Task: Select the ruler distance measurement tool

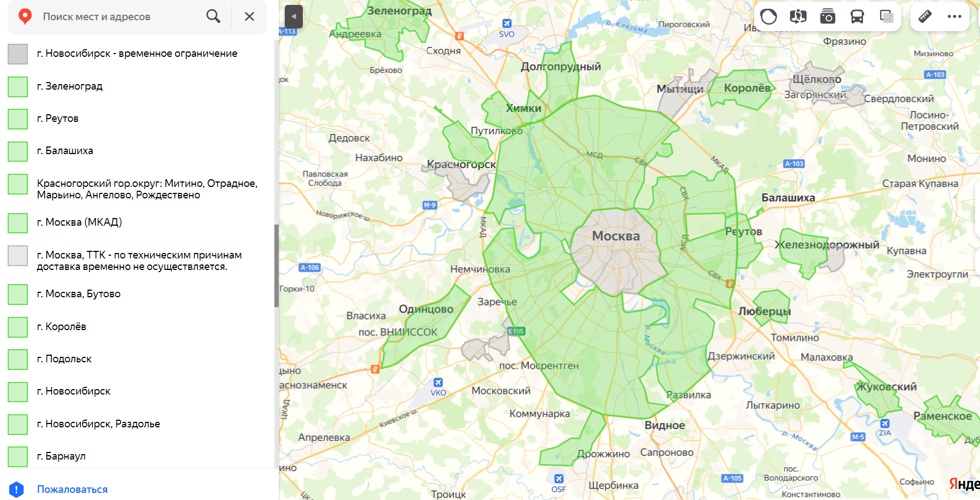Action: coord(925,16)
